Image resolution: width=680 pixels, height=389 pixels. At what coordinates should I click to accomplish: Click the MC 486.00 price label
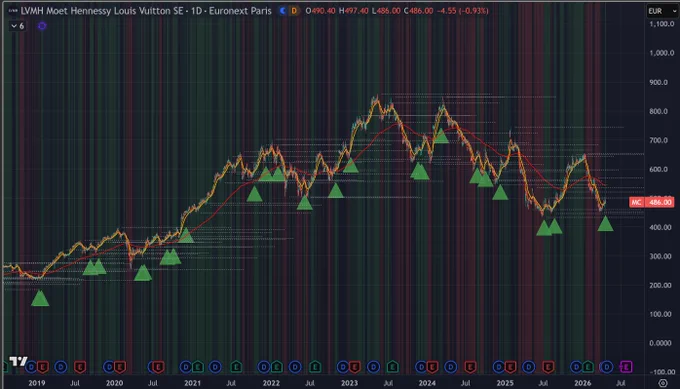point(651,202)
